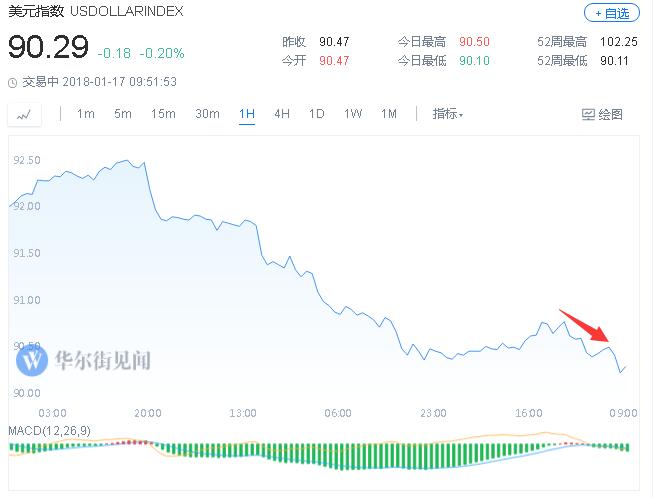Click the 华尔街见闻 watermark logo
The image size is (653, 498).
(x=33, y=358)
